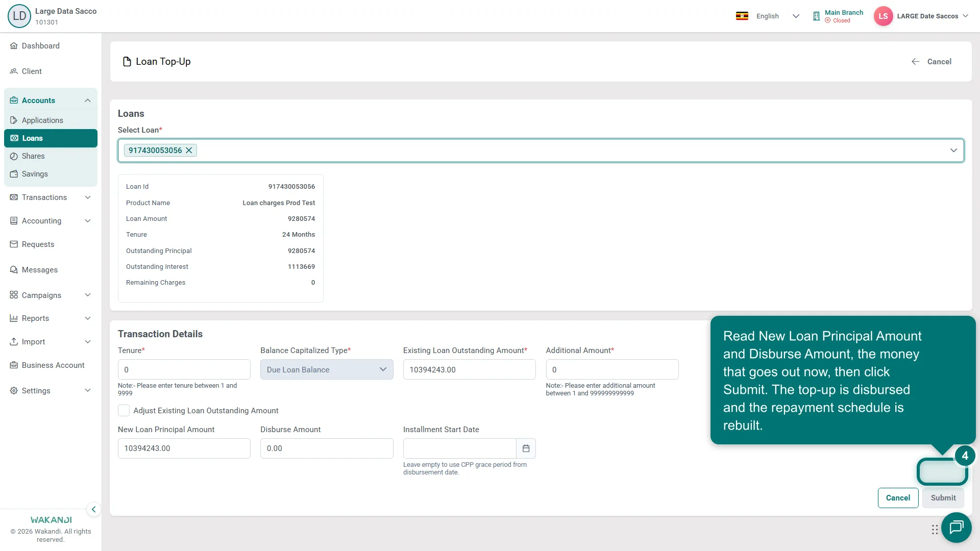Click the Applications edit icon
The width and height of the screenshot is (980, 551).
[x=14, y=120]
